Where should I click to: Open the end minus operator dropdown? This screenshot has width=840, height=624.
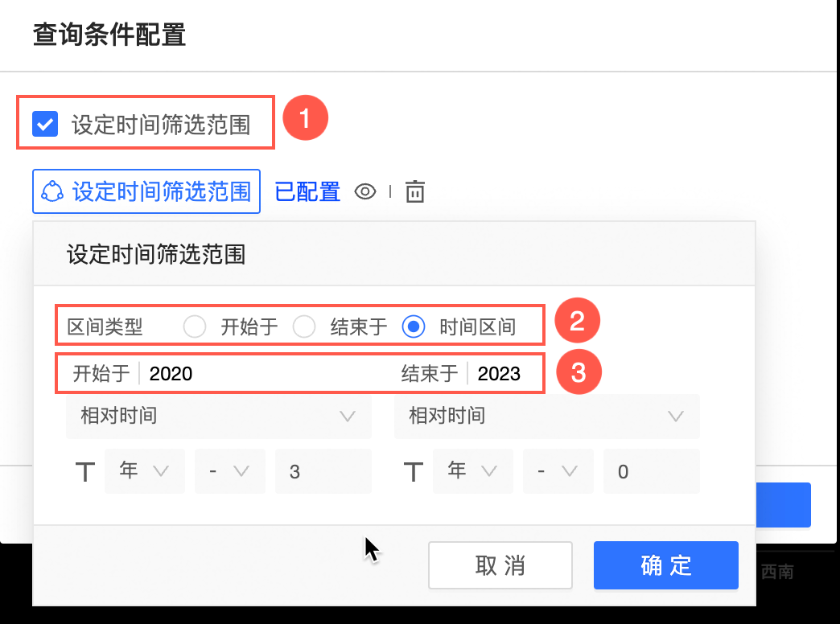(x=558, y=470)
